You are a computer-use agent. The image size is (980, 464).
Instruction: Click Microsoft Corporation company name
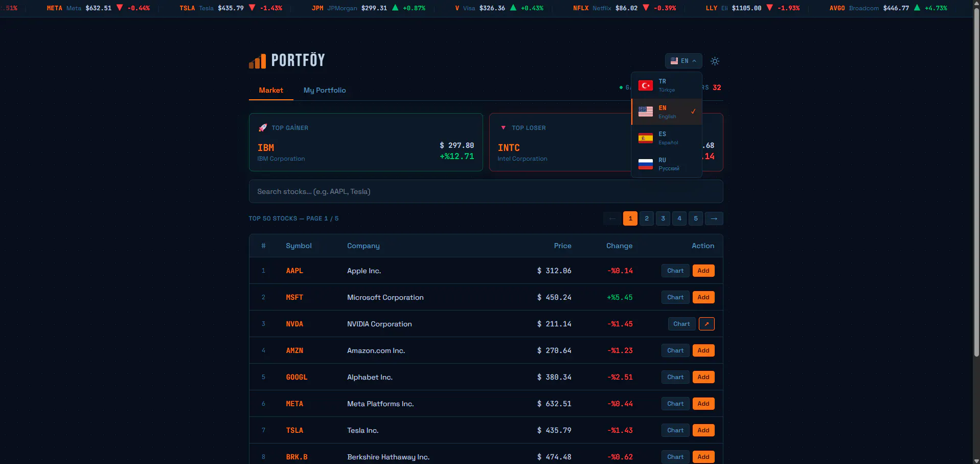pos(385,297)
